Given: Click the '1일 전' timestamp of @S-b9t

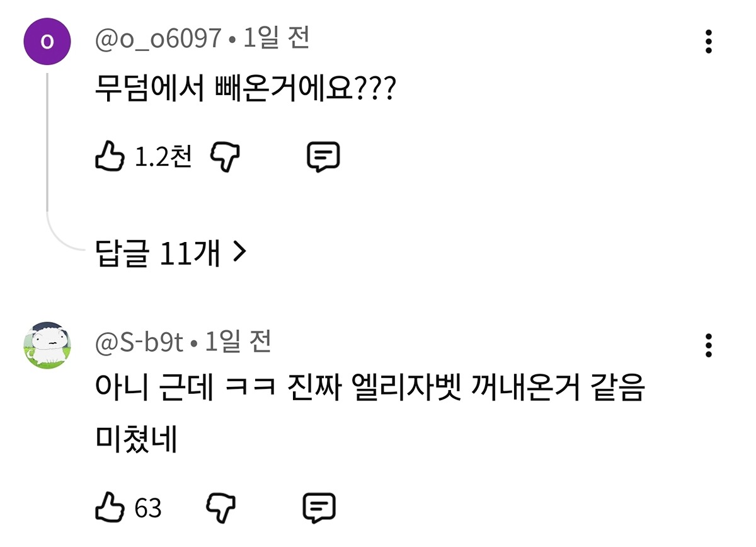Looking at the screenshot, I should [x=238, y=343].
